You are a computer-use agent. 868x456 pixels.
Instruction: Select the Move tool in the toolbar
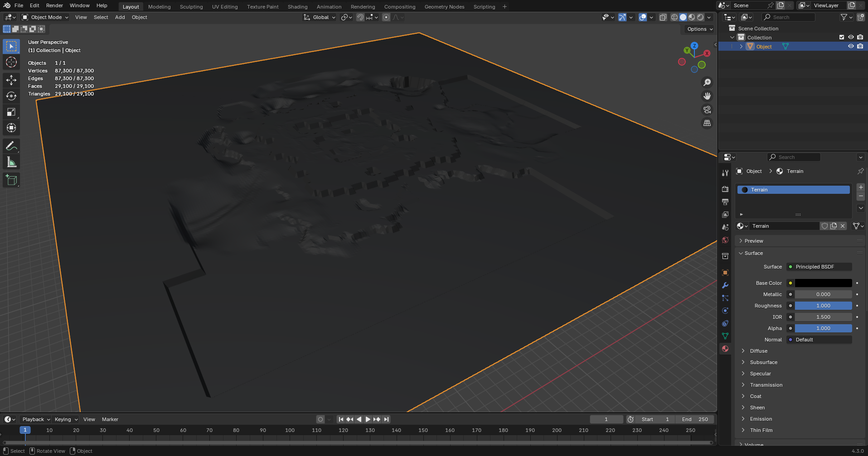(11, 80)
